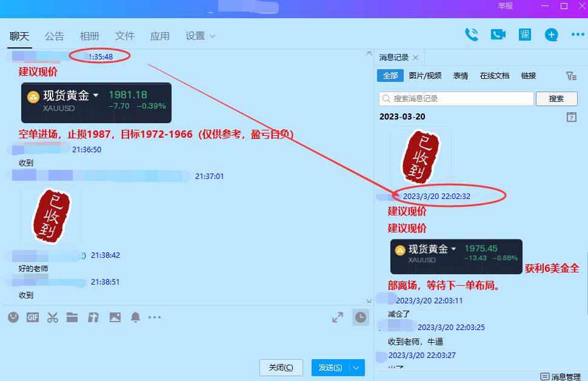The width and height of the screenshot is (588, 381).
Task: Start a group video call
Action: [498, 35]
